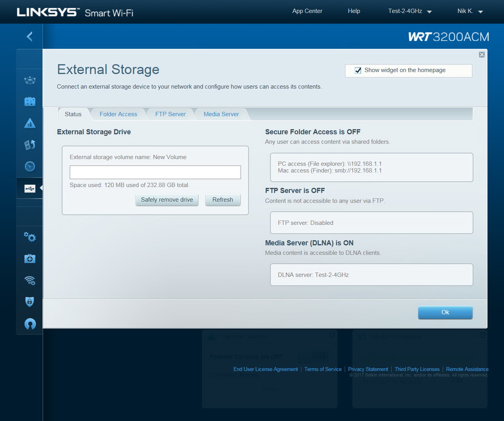Click FTP Server is OFF heading
This screenshot has height=421, width=504.
pyautogui.click(x=295, y=191)
